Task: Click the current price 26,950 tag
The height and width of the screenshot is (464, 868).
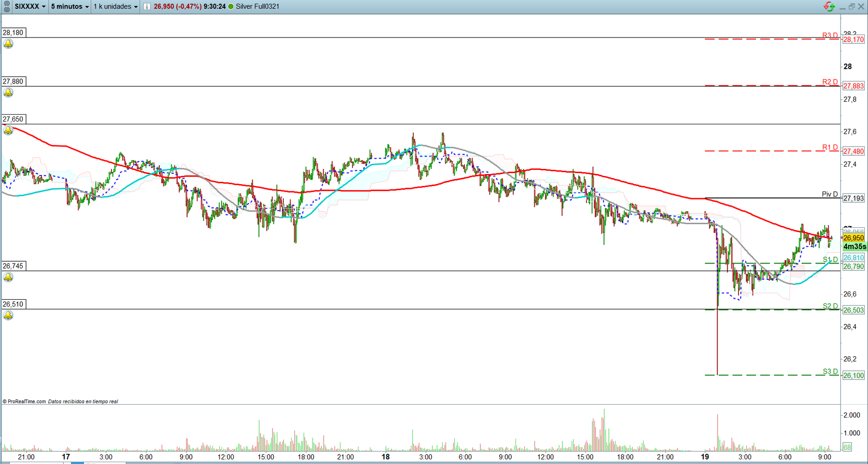Action: [854, 238]
